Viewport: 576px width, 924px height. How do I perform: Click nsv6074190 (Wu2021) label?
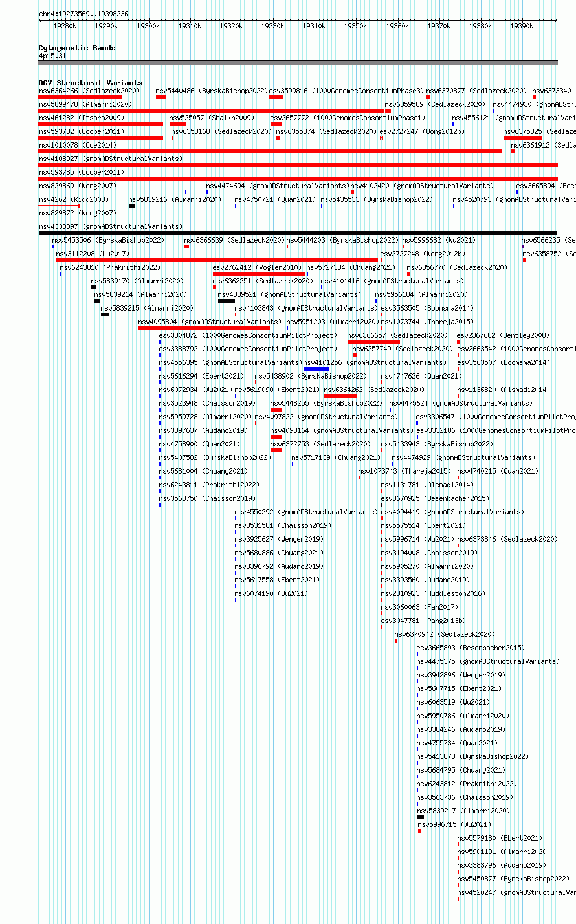coord(272,593)
